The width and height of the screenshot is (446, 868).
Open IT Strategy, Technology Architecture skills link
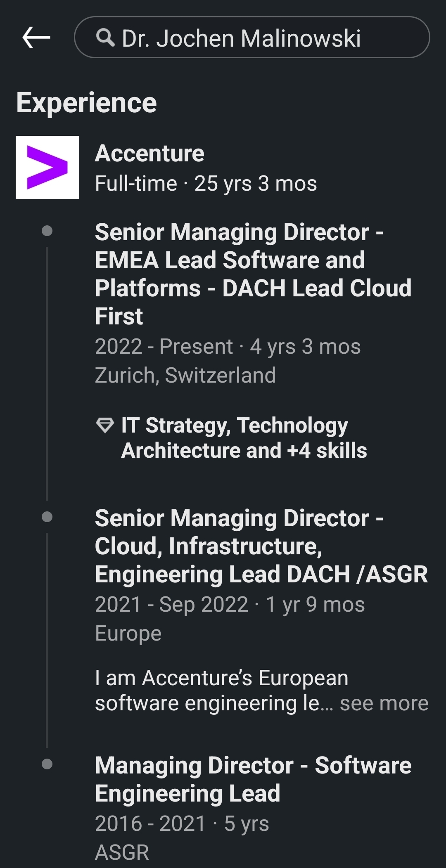244,438
